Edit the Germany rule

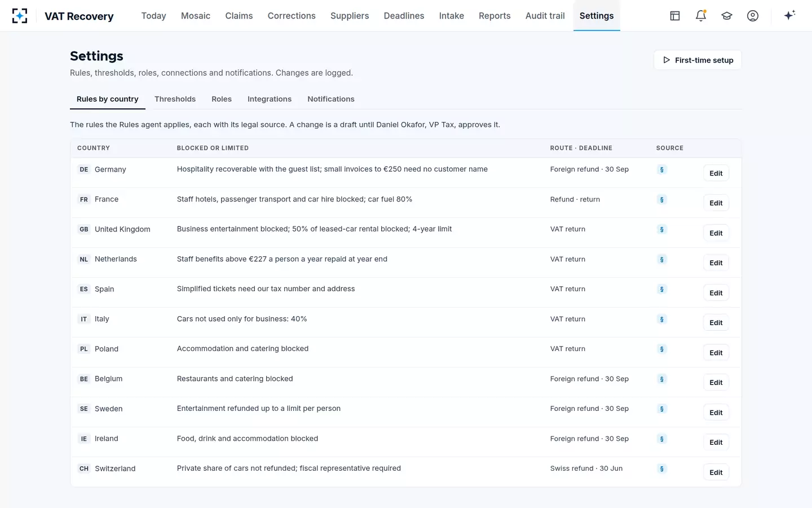[x=716, y=173]
